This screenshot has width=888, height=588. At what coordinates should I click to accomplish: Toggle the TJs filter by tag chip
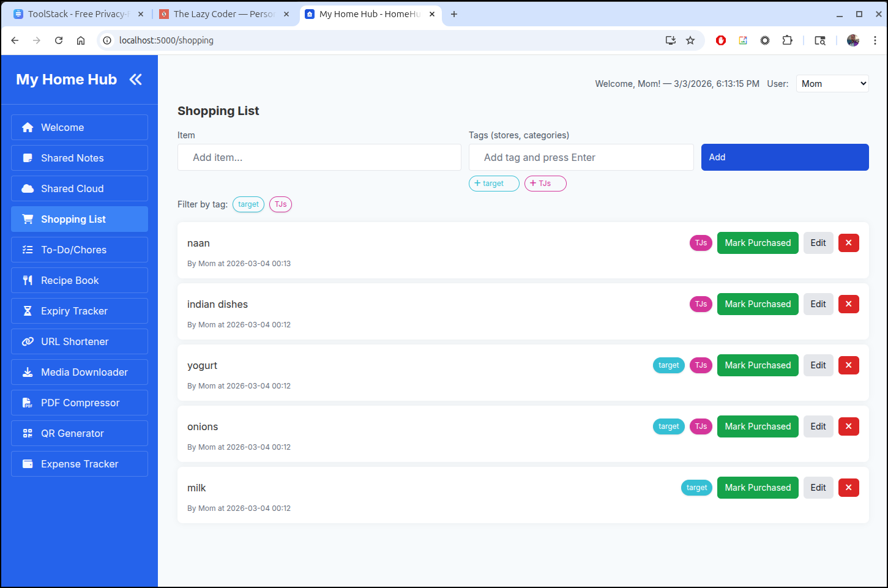click(x=280, y=204)
